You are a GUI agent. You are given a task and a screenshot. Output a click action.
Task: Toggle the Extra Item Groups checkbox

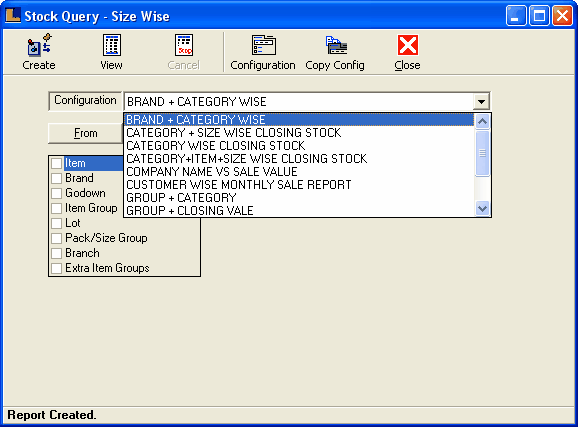tap(56, 268)
